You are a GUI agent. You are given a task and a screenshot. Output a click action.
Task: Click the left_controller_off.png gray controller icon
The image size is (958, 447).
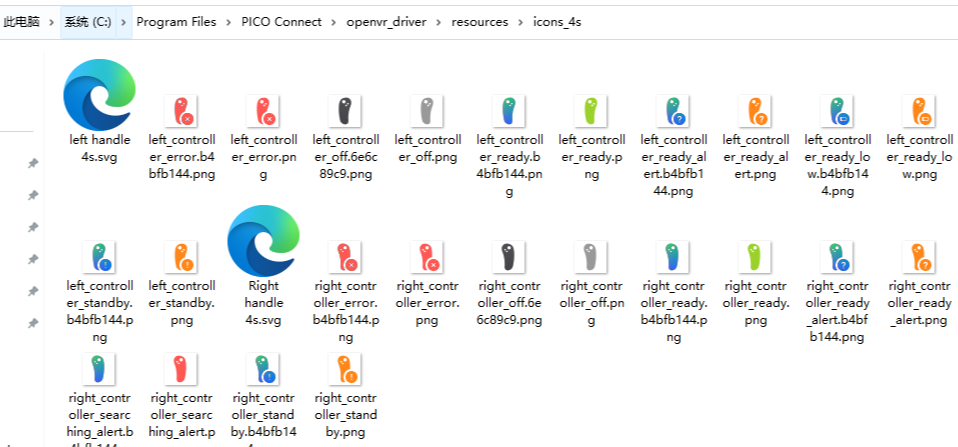tap(427, 110)
